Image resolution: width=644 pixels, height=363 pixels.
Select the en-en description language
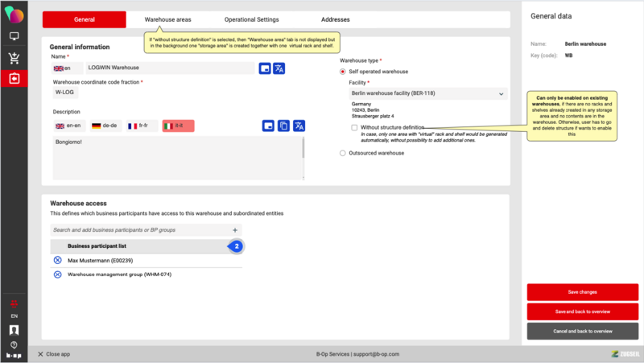[x=68, y=126]
